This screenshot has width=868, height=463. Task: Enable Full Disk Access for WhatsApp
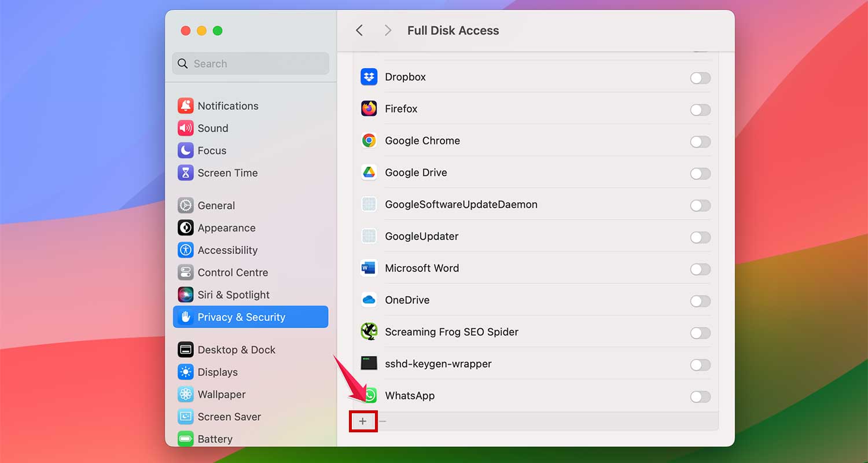pos(700,397)
